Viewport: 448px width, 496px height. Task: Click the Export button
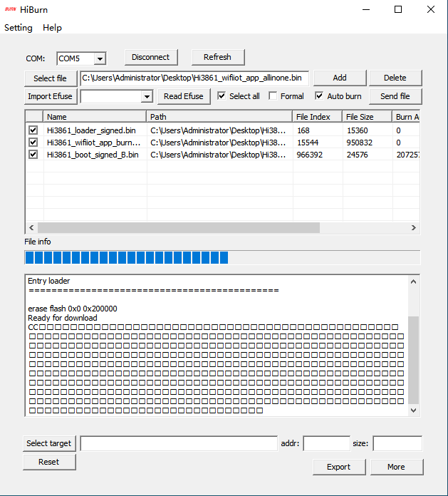pos(339,467)
